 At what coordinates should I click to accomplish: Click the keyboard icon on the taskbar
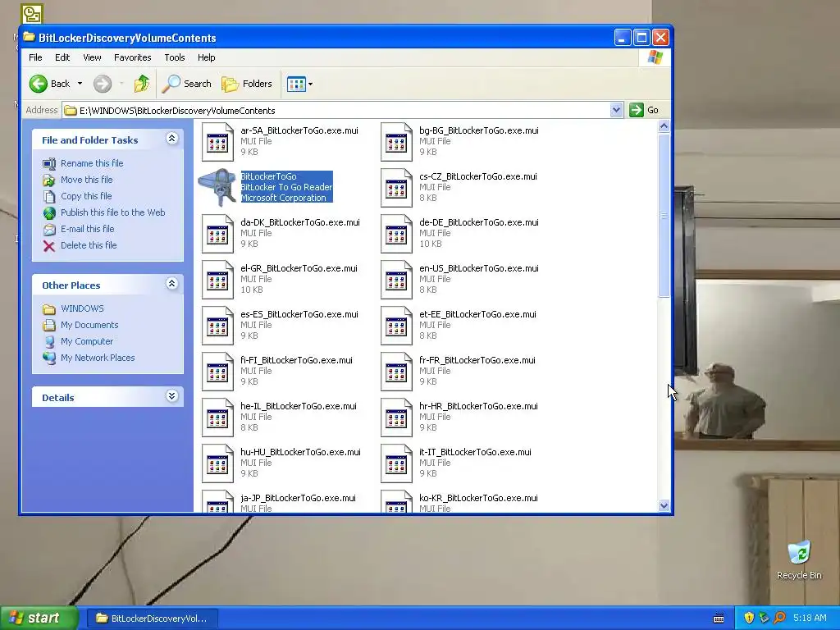click(x=719, y=619)
